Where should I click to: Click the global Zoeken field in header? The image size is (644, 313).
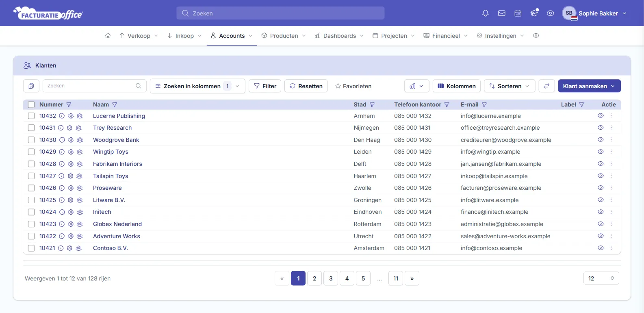(280, 13)
